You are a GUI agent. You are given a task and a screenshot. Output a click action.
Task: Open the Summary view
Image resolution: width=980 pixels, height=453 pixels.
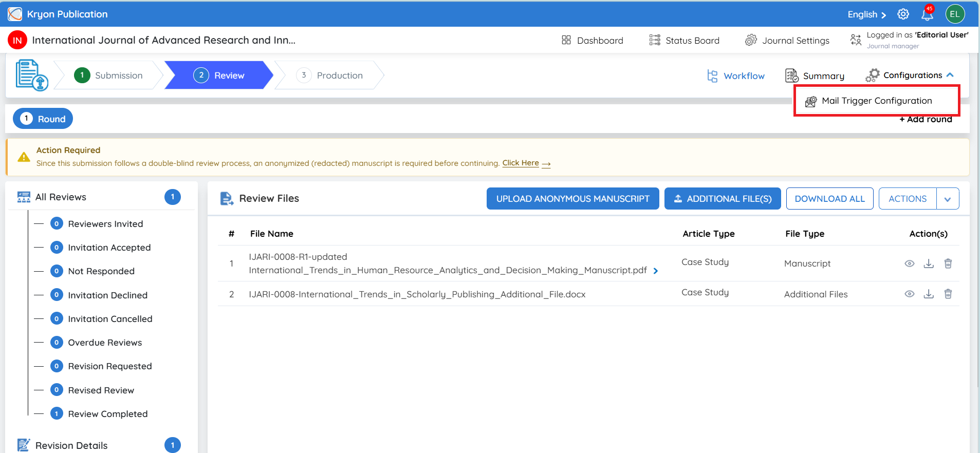815,75
